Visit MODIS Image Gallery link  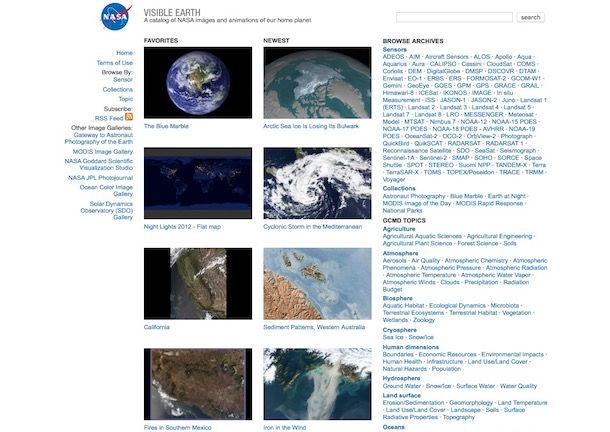(x=102, y=151)
